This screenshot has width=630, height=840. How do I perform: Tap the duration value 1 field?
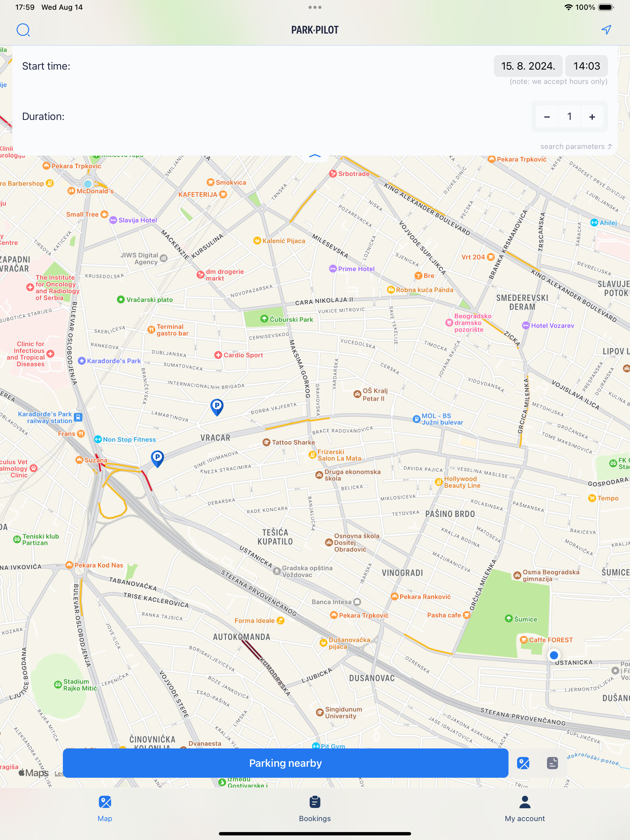click(x=569, y=117)
